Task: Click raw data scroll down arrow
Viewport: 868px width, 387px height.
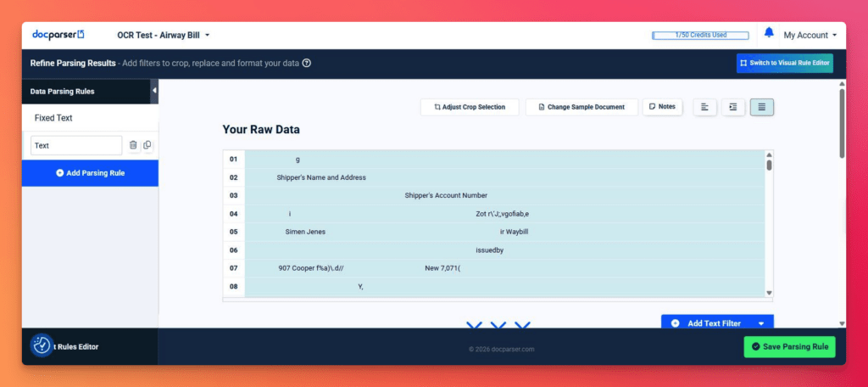Action: (769, 293)
